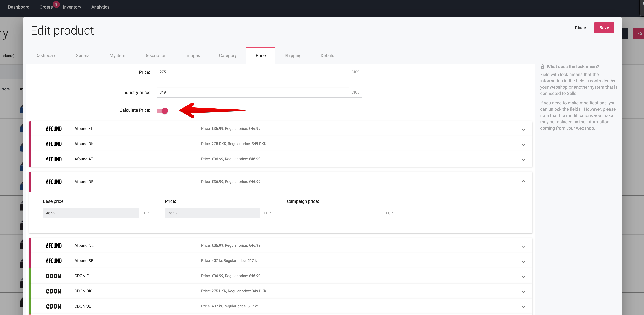Click the Orders notification badge showing 8

click(56, 4)
